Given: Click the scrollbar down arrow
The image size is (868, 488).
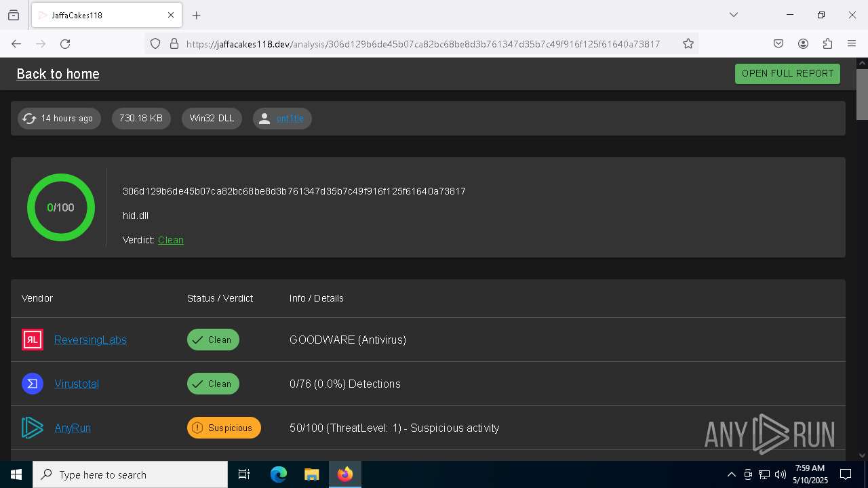Looking at the screenshot, I should point(862,455).
